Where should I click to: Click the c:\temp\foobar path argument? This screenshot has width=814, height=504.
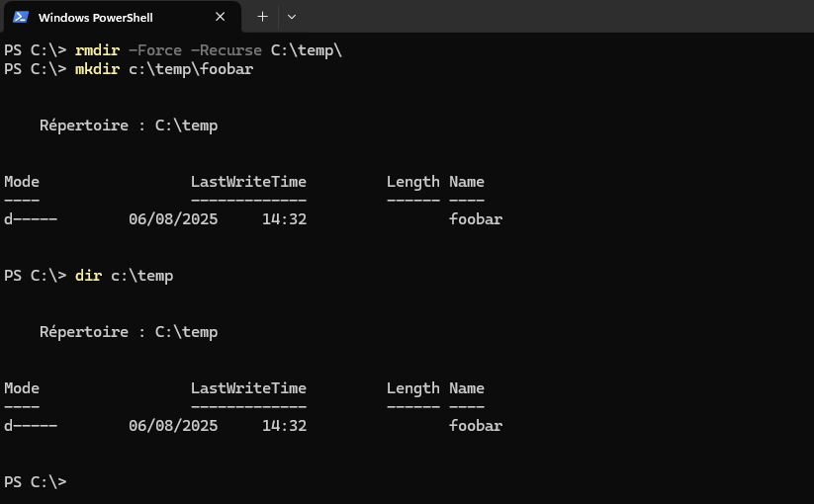point(190,69)
